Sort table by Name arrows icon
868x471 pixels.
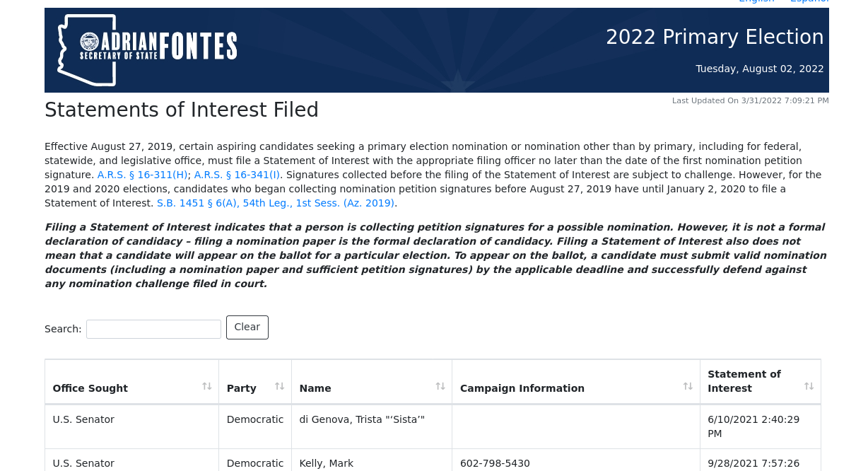[440, 386]
